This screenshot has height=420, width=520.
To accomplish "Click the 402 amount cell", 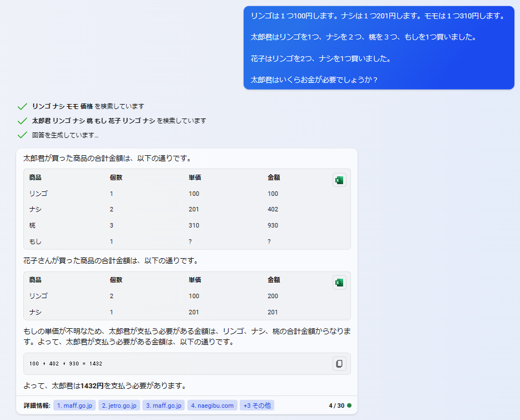I will pos(273,209).
